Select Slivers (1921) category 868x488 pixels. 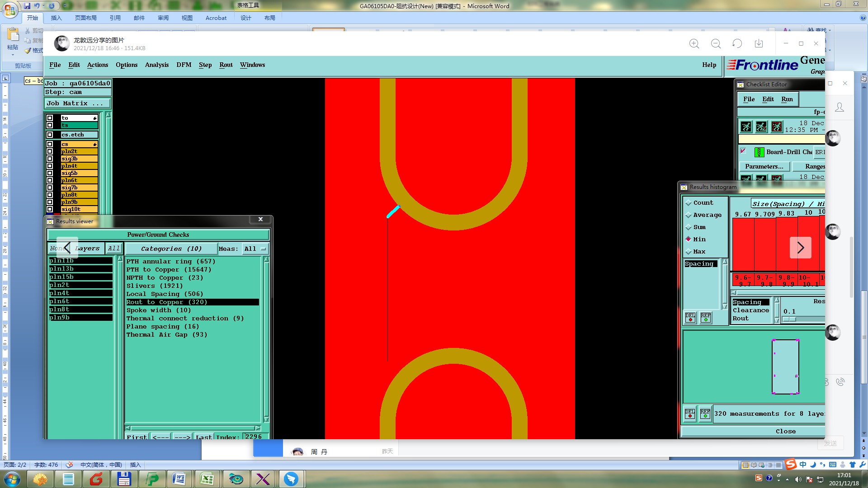155,286
